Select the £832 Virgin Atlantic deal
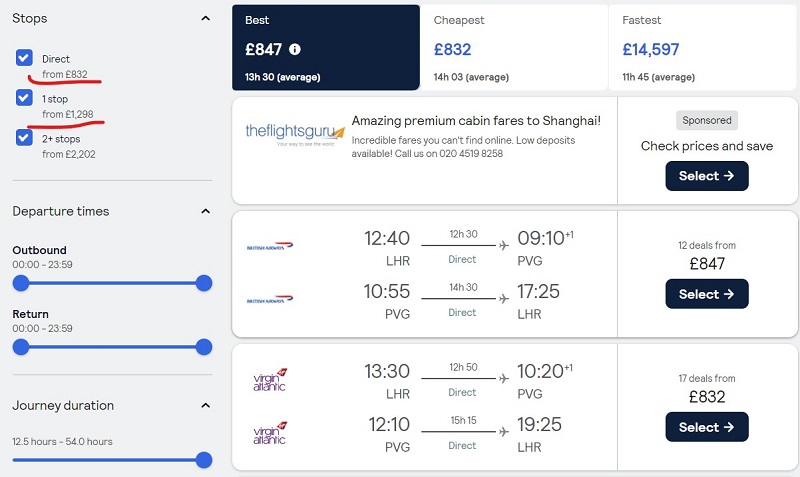This screenshot has height=477, width=800. click(707, 427)
